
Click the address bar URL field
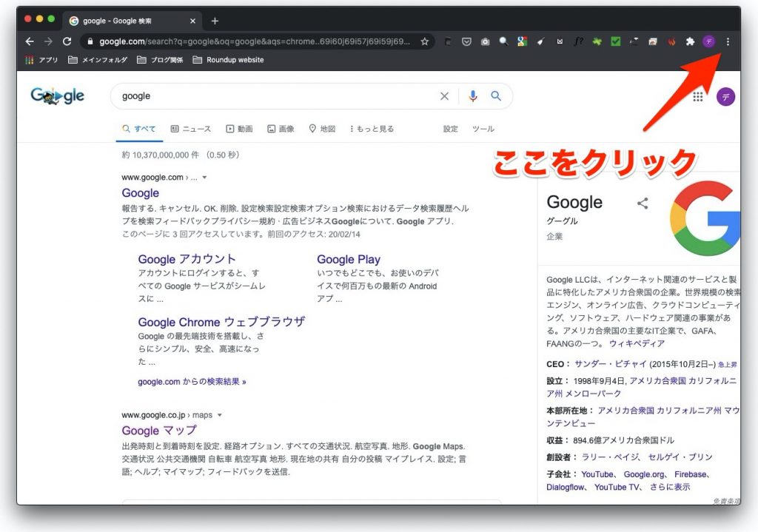click(x=255, y=41)
